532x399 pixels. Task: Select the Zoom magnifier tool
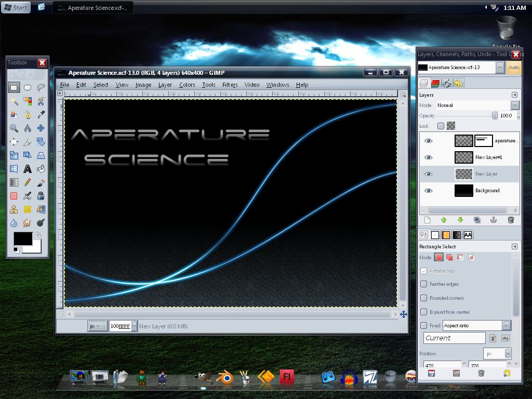(x=14, y=128)
